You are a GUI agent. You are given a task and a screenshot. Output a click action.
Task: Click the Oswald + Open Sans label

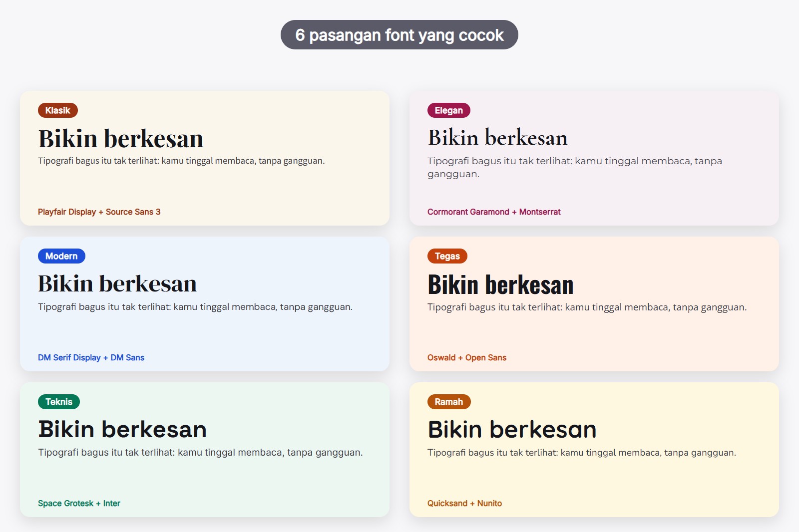point(467,357)
